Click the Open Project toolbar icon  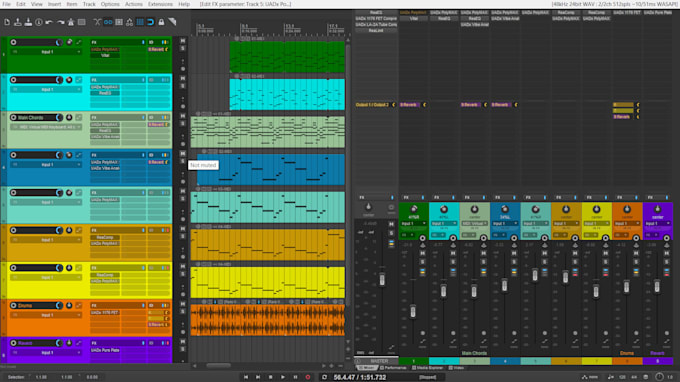[x=18, y=22]
